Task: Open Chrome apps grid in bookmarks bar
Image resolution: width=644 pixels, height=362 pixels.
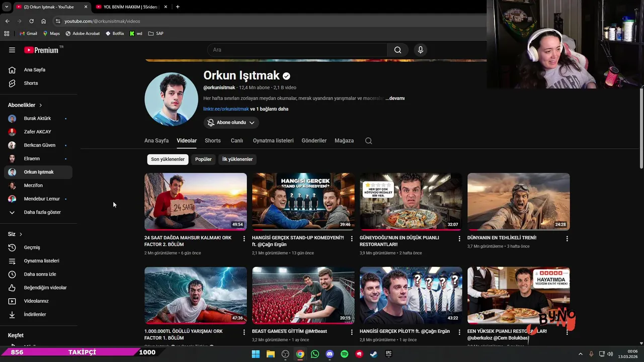Action: [7, 34]
